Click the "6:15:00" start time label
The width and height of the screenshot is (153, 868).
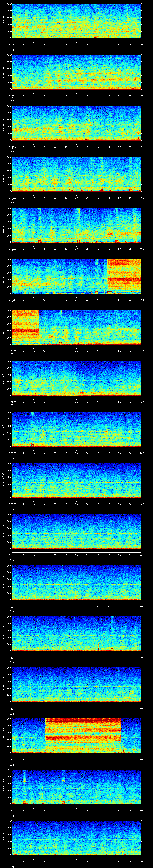coord(12,96)
